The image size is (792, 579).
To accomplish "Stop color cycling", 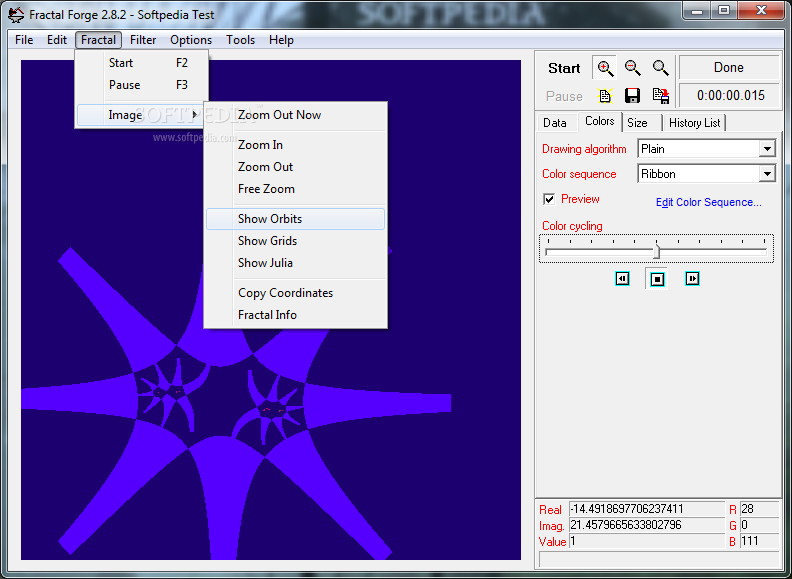I will pos(657,279).
